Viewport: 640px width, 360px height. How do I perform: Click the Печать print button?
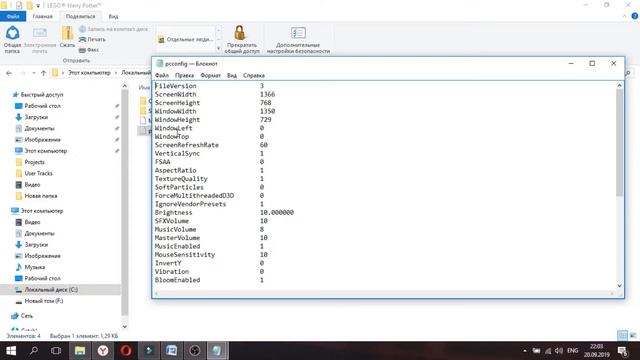coord(92,40)
